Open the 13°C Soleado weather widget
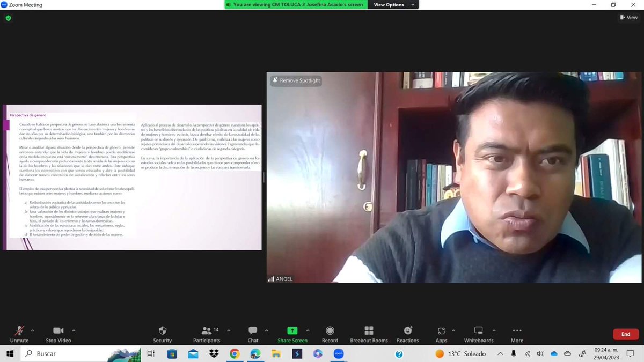 [460, 354]
